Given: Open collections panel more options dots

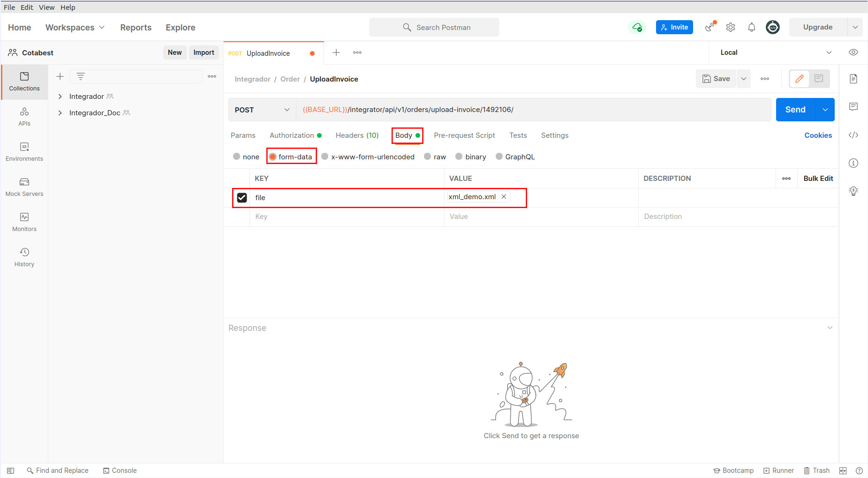Looking at the screenshot, I should (212, 76).
